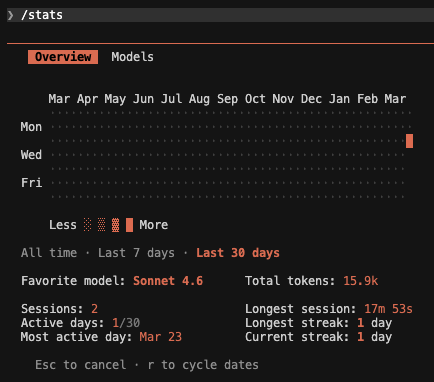Click the Mar 23 most active day

coord(161,337)
